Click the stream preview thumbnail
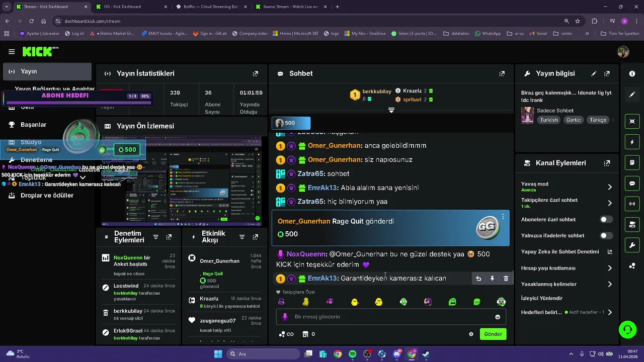Screen dimensions: 644x362 [181, 181]
